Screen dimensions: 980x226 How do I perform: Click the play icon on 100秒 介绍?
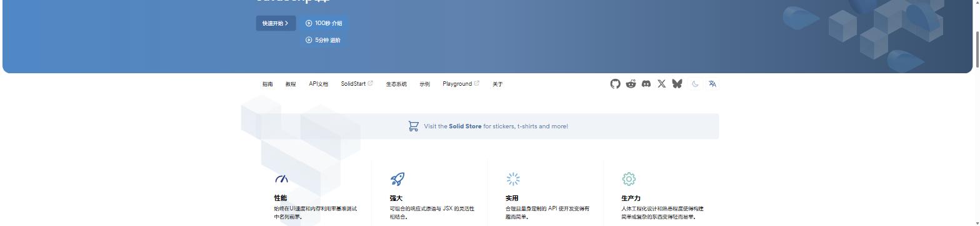[309, 23]
